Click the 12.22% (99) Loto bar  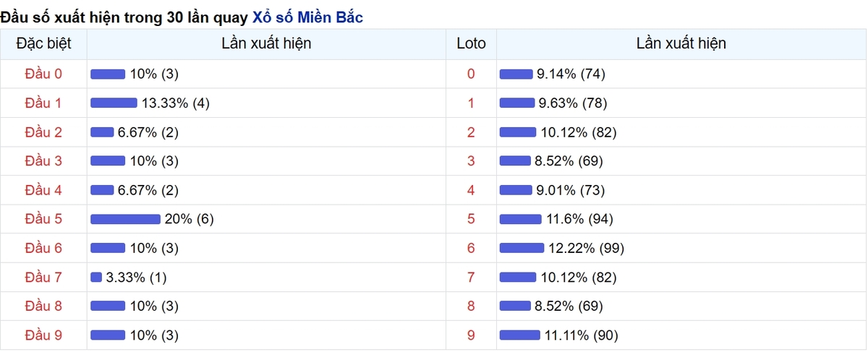pyautogui.click(x=522, y=248)
